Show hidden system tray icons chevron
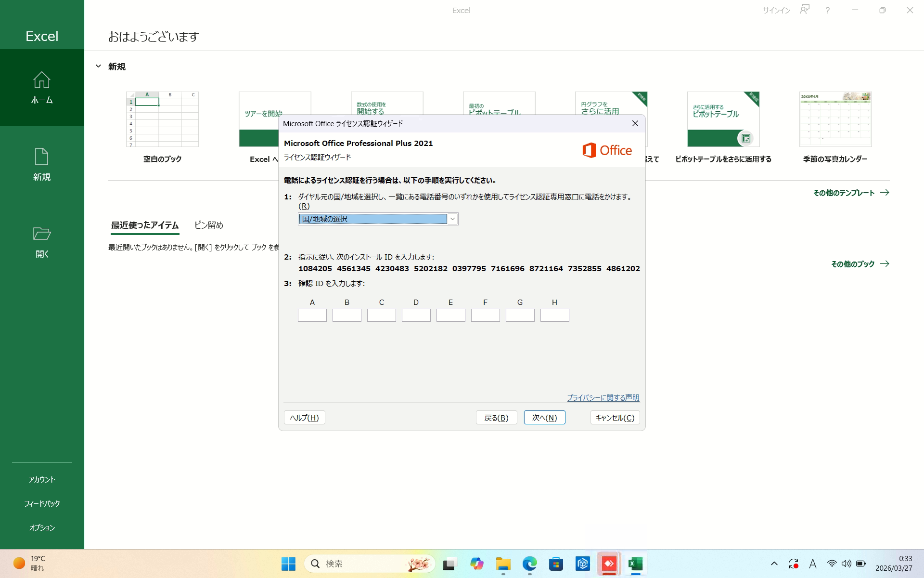The image size is (924, 578). coord(774,564)
